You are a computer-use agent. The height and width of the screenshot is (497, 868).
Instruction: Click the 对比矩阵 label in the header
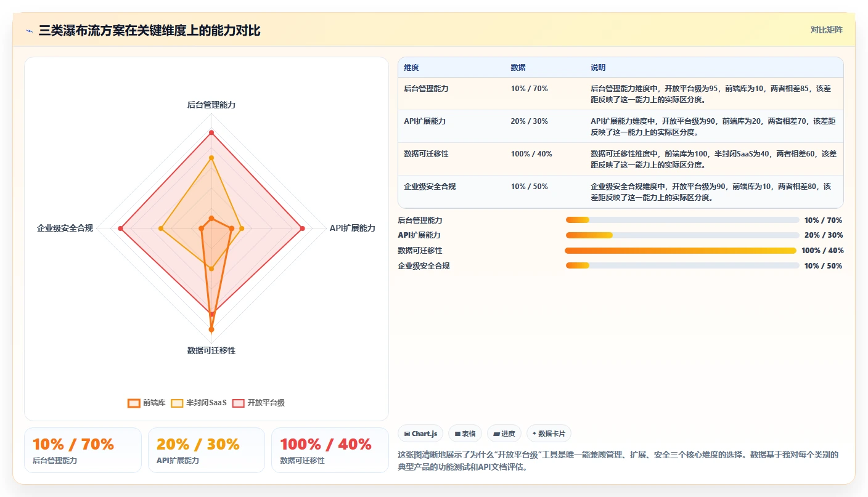tap(826, 30)
